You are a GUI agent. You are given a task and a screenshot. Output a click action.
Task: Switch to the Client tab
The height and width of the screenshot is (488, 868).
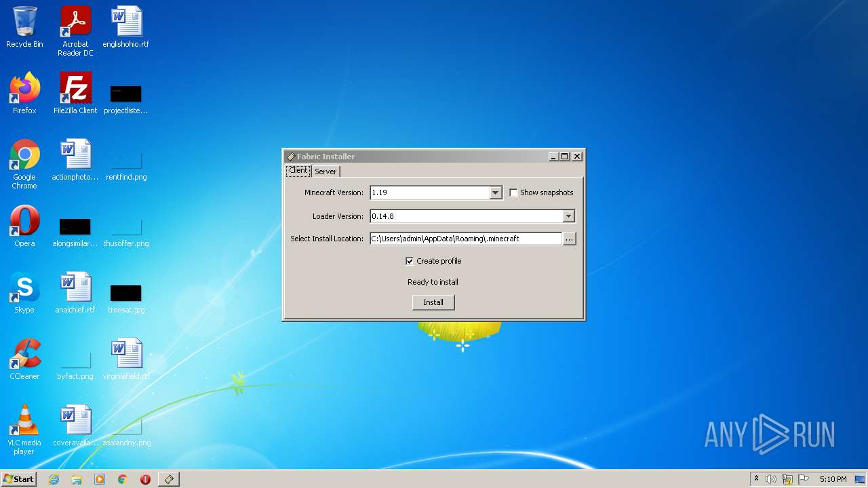298,171
